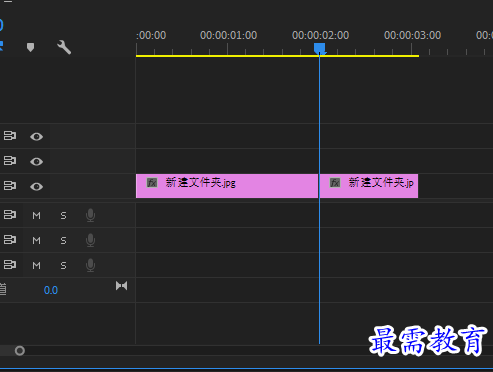Screen dimensions: 493x372
Task: Click voice-over microphone on the first audio track
Action: [90, 215]
